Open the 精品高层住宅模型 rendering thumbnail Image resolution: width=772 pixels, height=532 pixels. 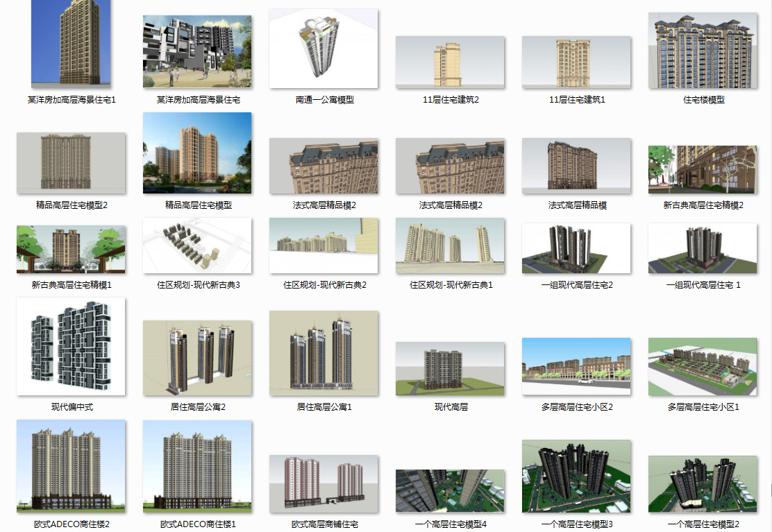click(197, 153)
